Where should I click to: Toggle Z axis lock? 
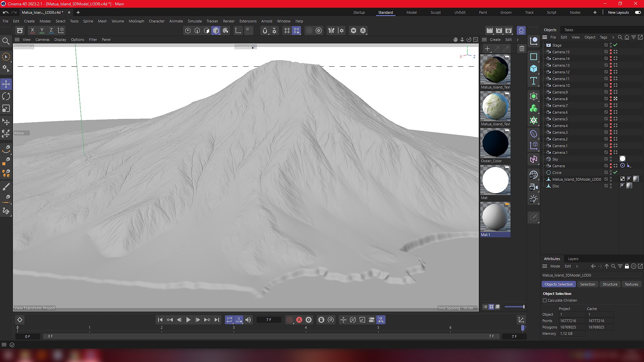tap(51, 31)
